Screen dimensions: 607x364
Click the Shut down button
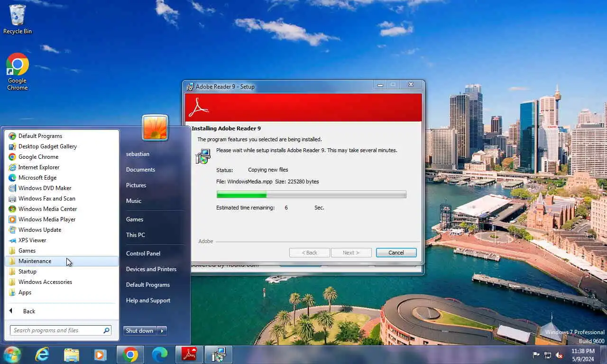pos(140,331)
